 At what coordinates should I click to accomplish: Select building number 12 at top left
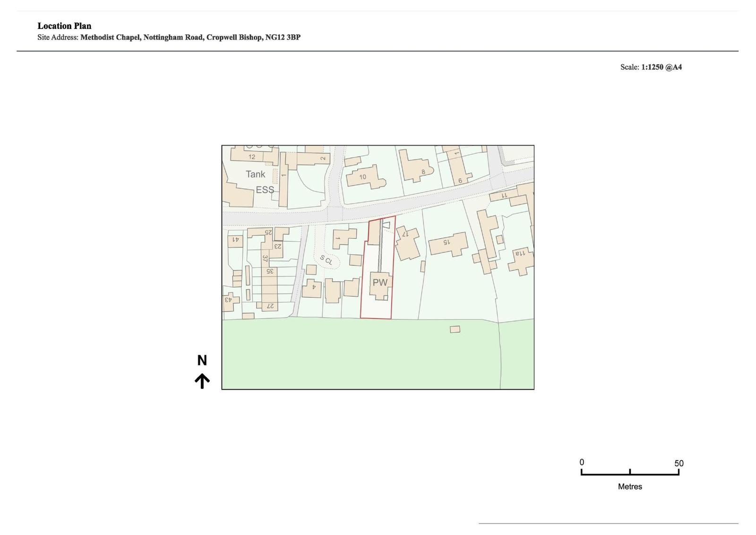(x=252, y=157)
